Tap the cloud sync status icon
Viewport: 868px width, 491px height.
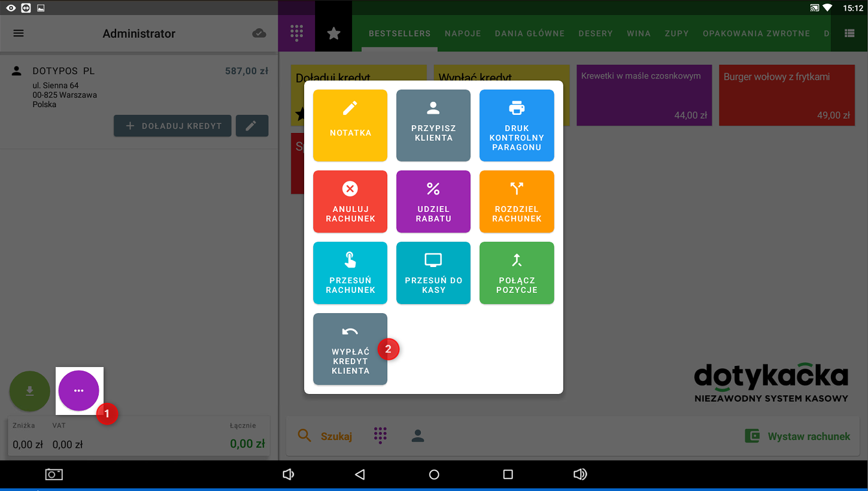(x=259, y=34)
